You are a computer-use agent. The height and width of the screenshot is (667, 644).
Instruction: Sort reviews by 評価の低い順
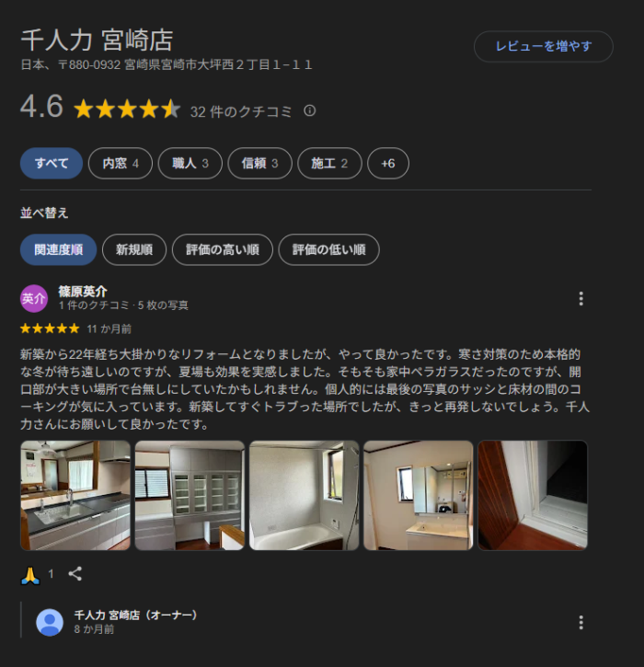click(x=328, y=249)
